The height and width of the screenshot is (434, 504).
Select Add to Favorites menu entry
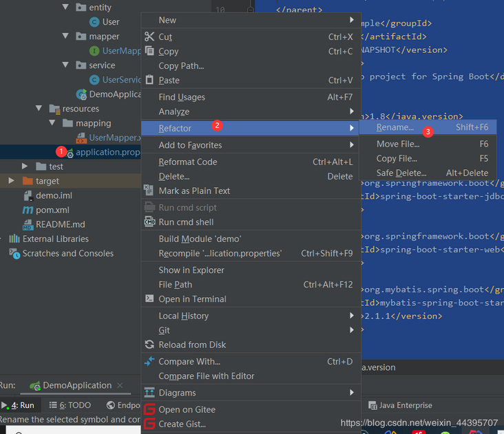point(251,145)
